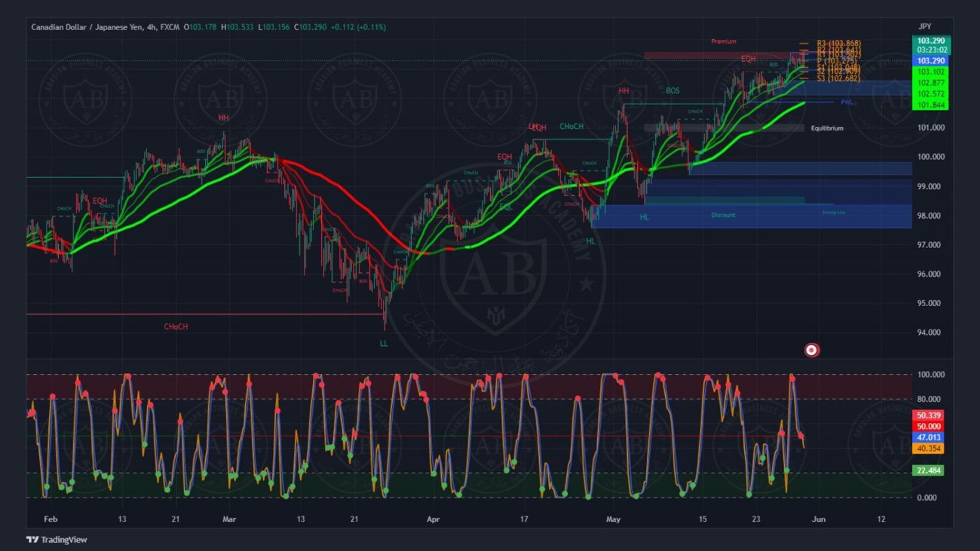980x551 pixels.
Task: Click the open value O103.178
Action: pyautogui.click(x=200, y=27)
